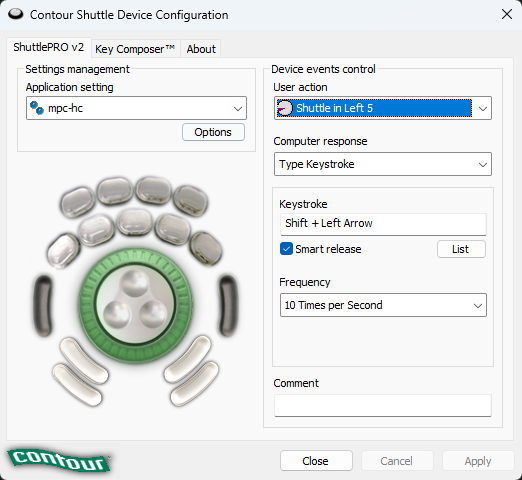522x480 pixels.
Task: Click the Contour logo
Action: 59,460
